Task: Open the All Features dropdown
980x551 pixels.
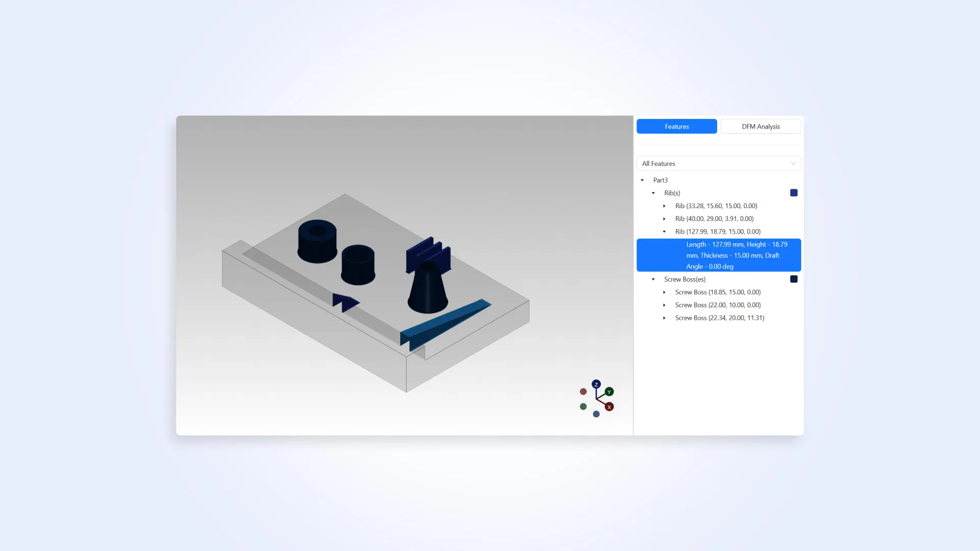Action: coord(718,163)
